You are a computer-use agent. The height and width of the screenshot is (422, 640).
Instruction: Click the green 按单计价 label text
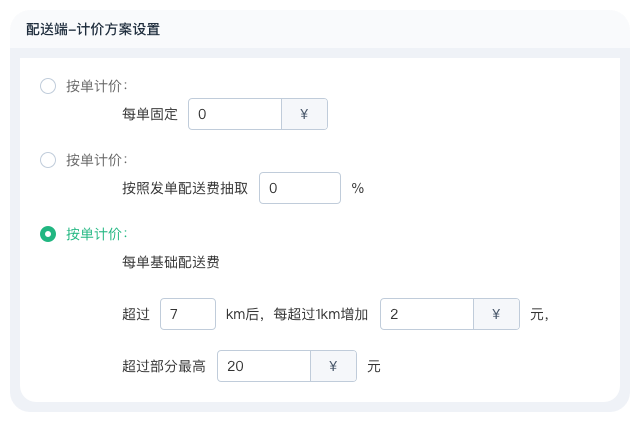tap(96, 234)
